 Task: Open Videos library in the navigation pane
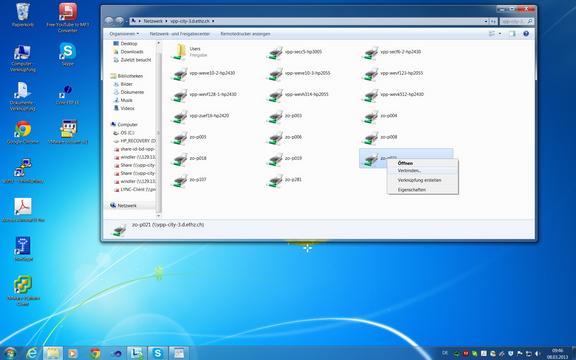click(x=124, y=108)
